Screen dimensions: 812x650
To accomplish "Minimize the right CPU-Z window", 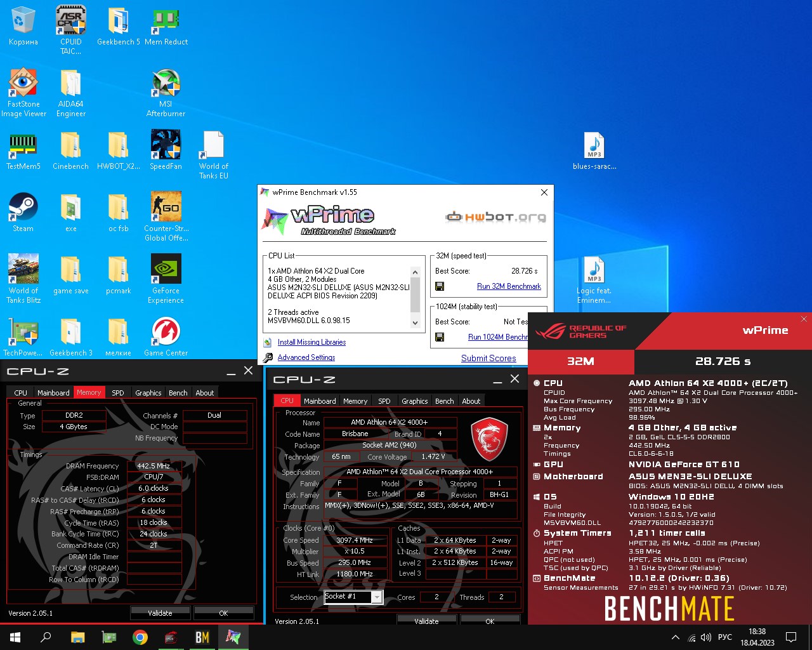I will coord(498,380).
